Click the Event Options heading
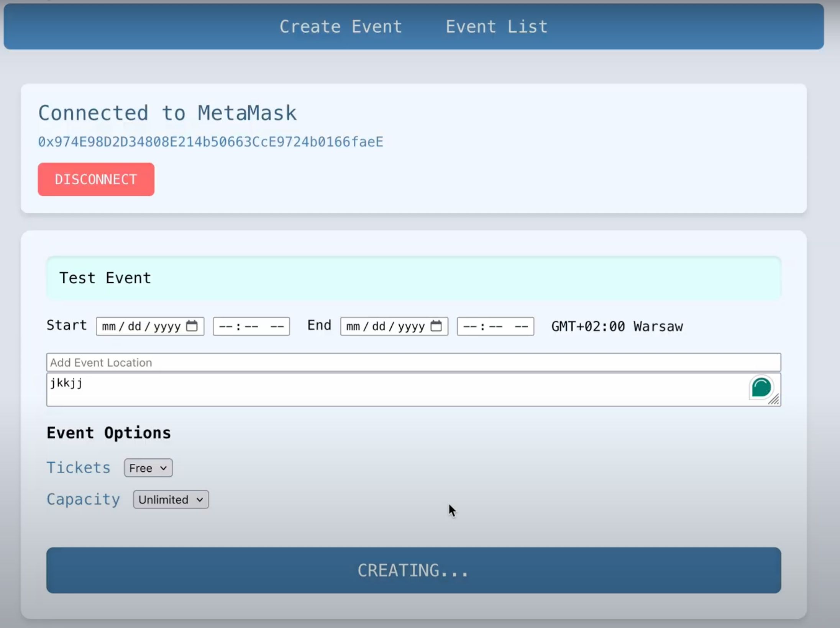The height and width of the screenshot is (628, 840). (109, 433)
